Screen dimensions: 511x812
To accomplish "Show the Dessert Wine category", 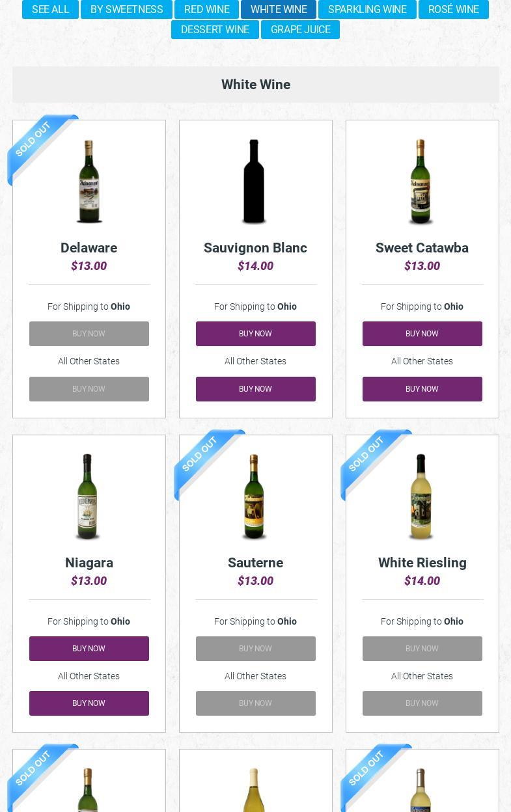I will pyautogui.click(x=215, y=30).
